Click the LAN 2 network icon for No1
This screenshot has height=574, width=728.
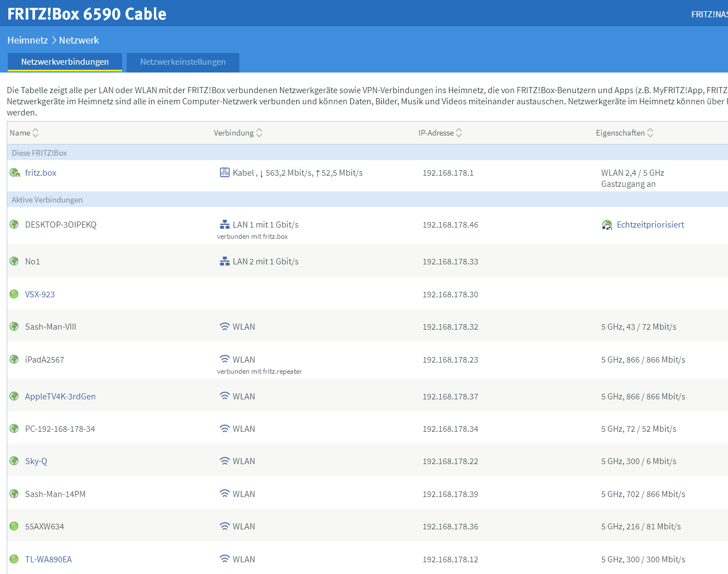(225, 262)
